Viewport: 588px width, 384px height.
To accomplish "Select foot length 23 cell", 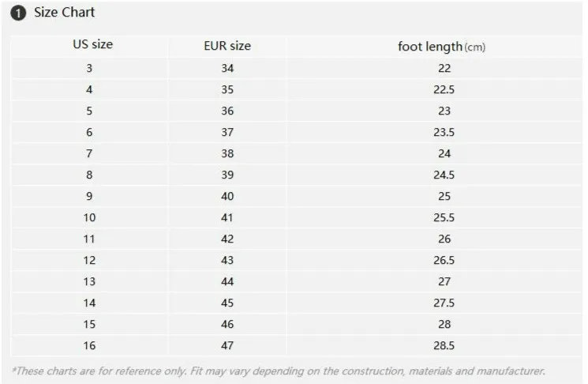I will pos(444,111).
